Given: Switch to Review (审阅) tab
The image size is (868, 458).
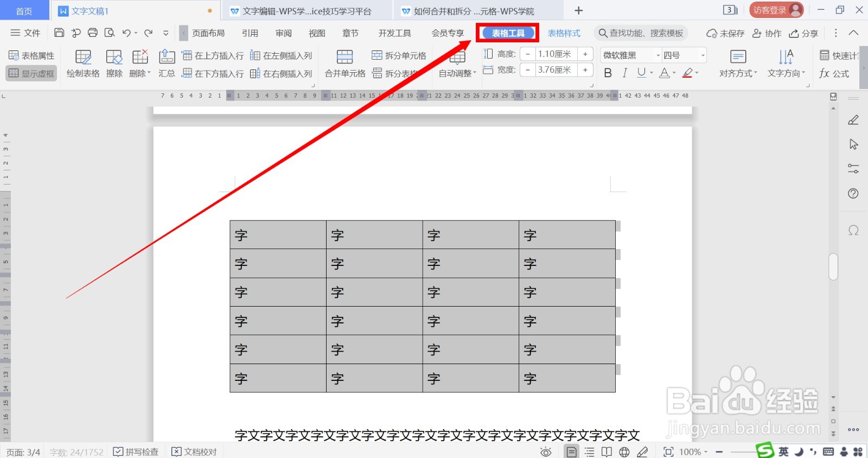Looking at the screenshot, I should (x=284, y=33).
